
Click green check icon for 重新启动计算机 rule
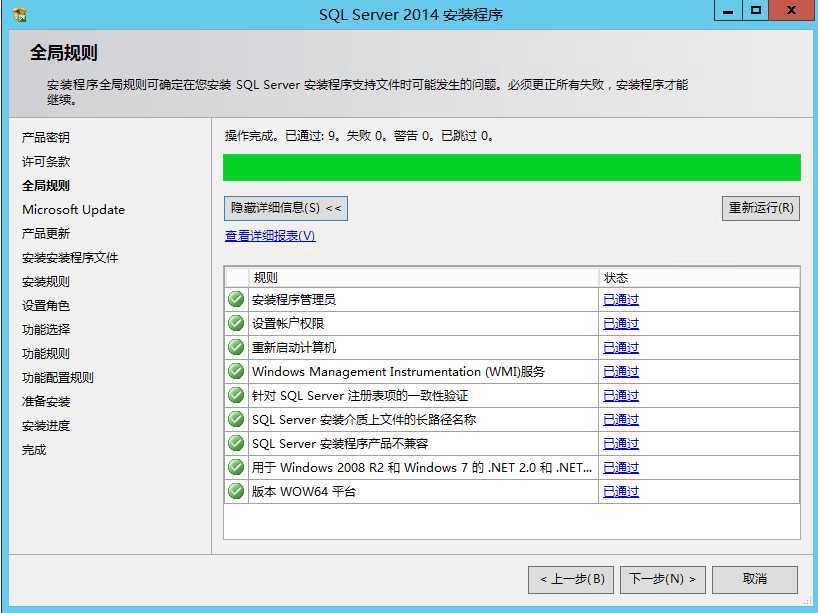(236, 347)
